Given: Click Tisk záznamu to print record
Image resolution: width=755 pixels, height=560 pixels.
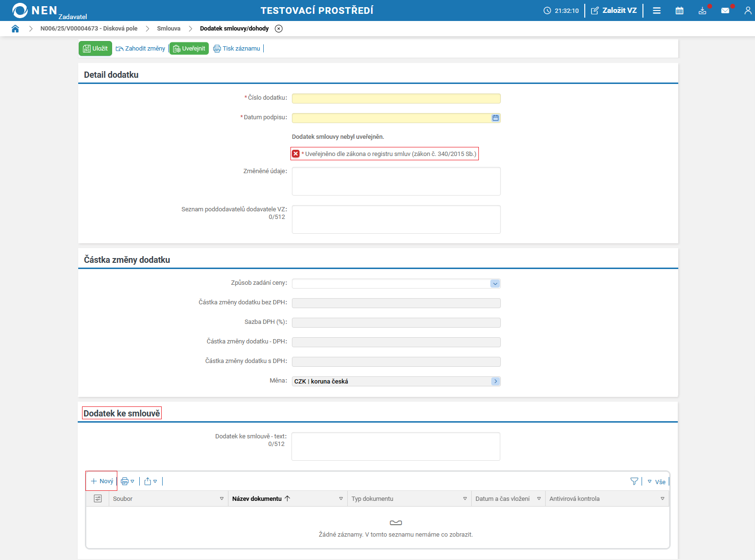Looking at the screenshot, I should 237,49.
